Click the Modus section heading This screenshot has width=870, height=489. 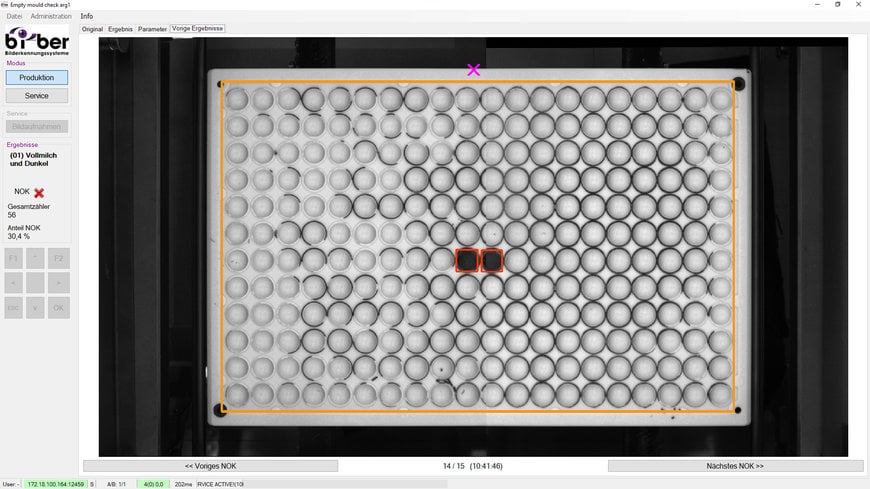[x=16, y=63]
